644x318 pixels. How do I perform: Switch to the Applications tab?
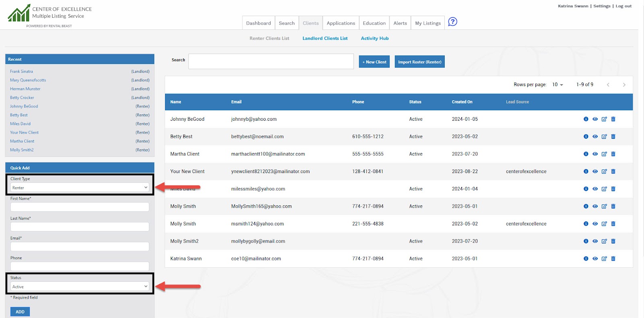[x=341, y=23]
